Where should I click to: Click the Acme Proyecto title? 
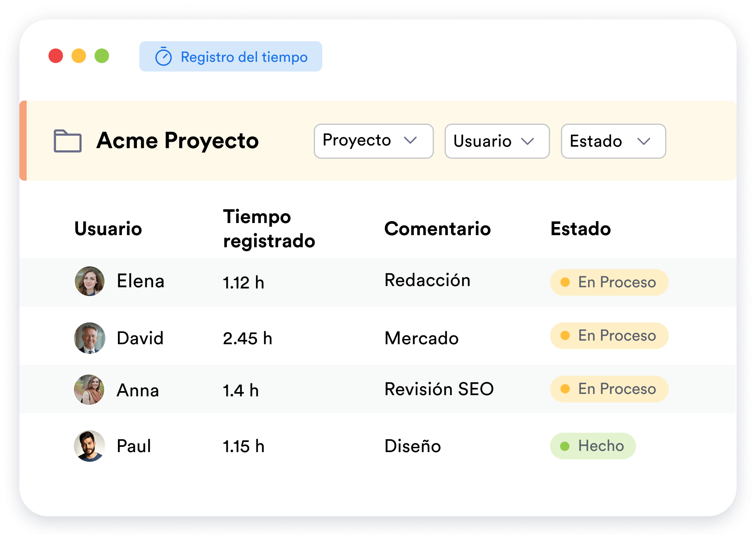pyautogui.click(x=177, y=141)
